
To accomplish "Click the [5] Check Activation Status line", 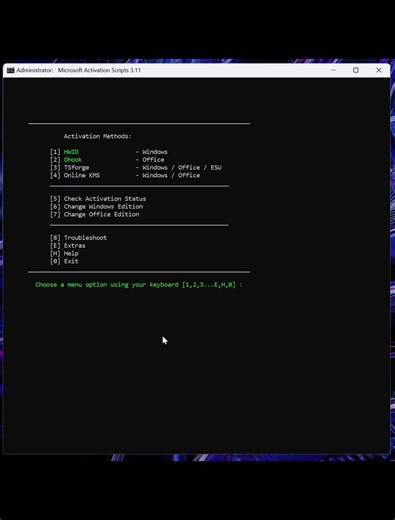I will click(98, 199).
